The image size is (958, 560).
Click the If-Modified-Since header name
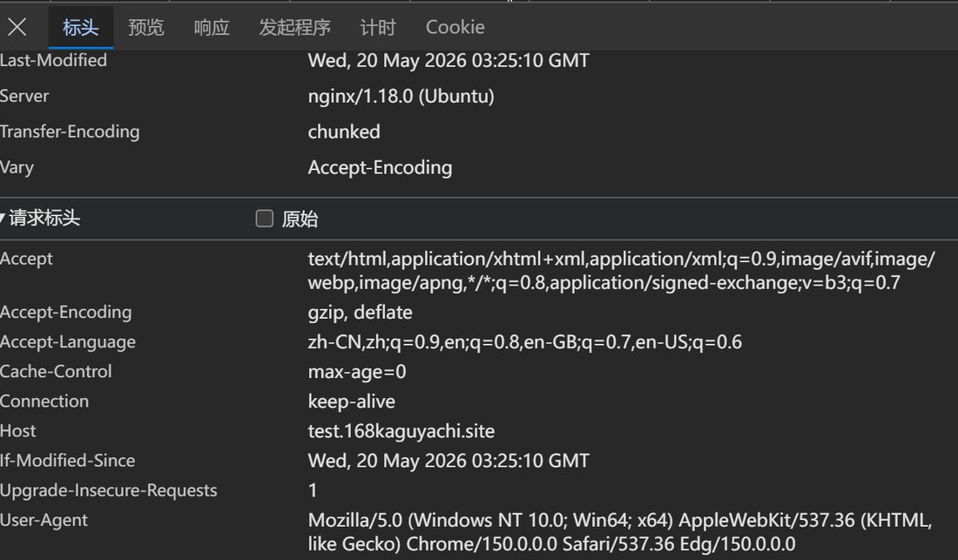pyautogui.click(x=67, y=461)
